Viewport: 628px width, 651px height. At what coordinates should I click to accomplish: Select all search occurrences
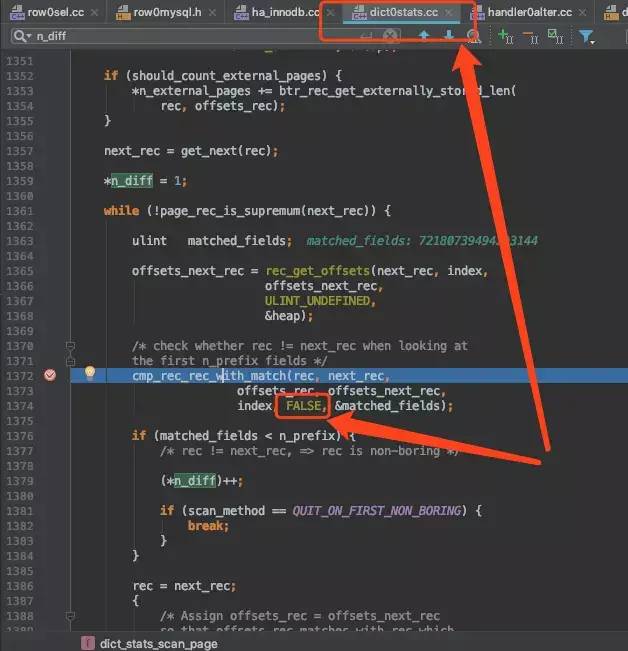(555, 36)
